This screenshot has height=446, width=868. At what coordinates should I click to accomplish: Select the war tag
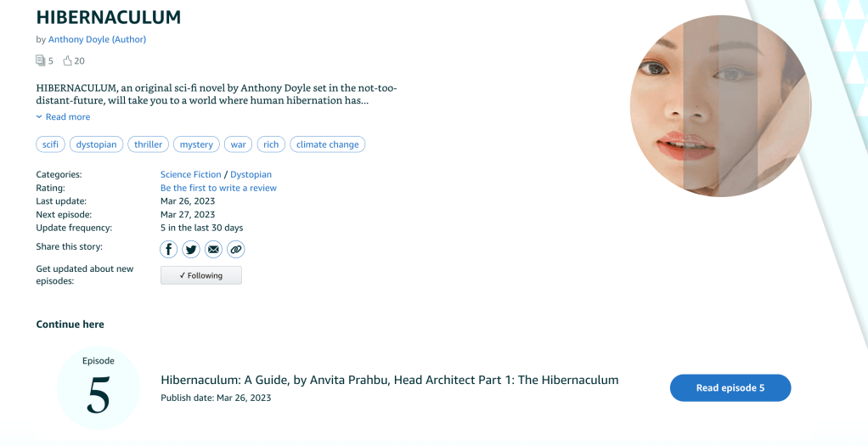(239, 144)
